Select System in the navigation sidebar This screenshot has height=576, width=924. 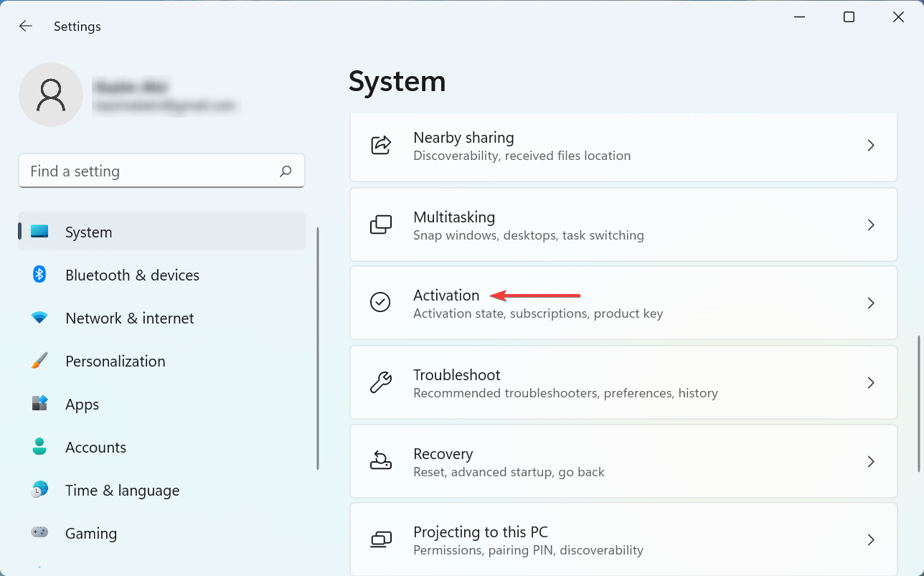[x=88, y=232]
